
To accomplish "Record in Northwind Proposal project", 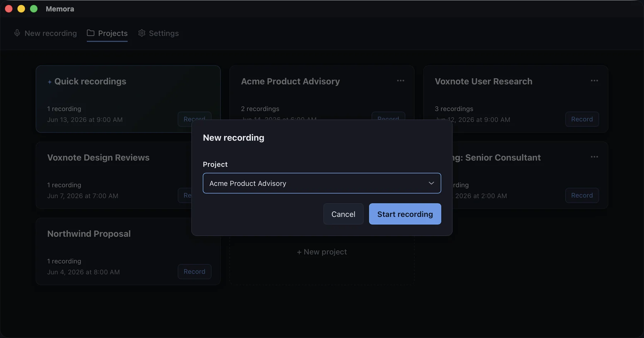I will (194, 271).
